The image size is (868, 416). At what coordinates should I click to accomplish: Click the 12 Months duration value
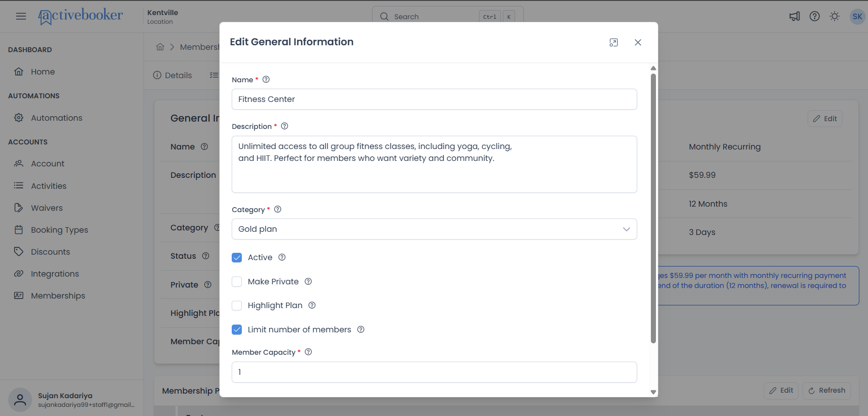click(x=708, y=204)
